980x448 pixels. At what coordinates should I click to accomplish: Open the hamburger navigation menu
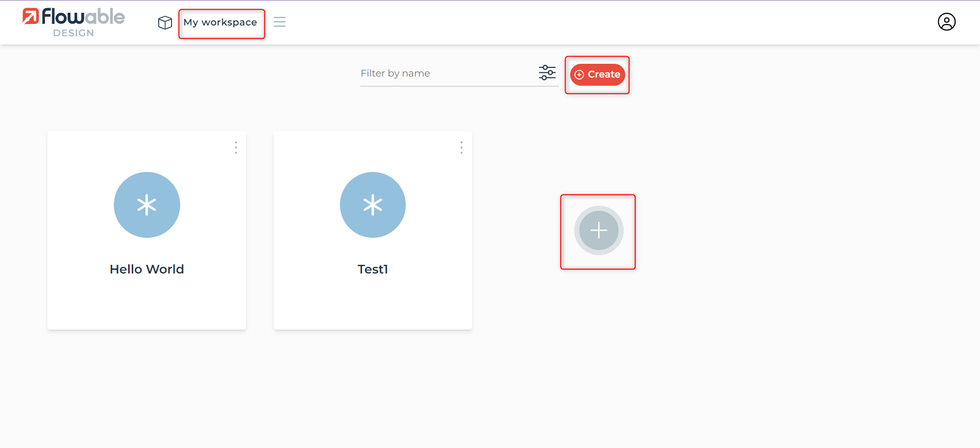(x=279, y=22)
